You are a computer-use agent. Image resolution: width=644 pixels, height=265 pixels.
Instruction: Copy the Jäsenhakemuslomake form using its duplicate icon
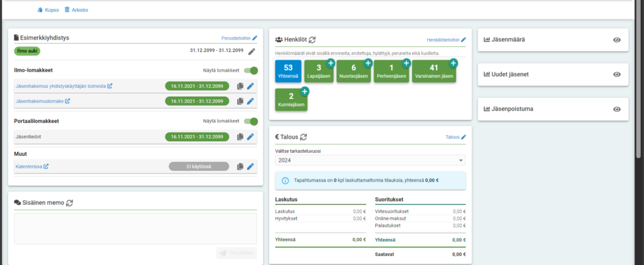click(x=240, y=101)
